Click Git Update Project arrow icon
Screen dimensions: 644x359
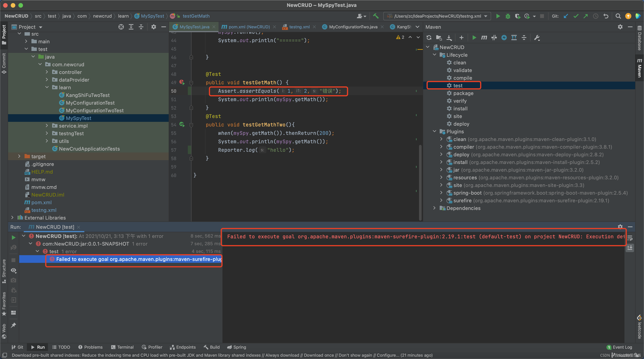tap(566, 16)
